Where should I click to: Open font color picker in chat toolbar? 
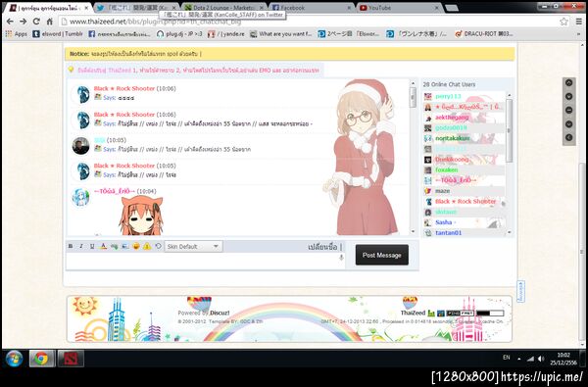(x=103, y=246)
